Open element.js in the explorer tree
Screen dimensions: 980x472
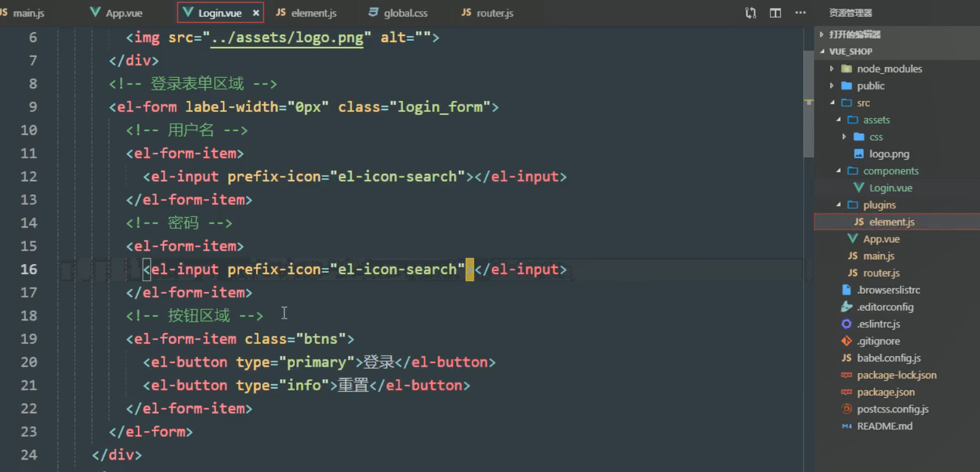pos(892,222)
